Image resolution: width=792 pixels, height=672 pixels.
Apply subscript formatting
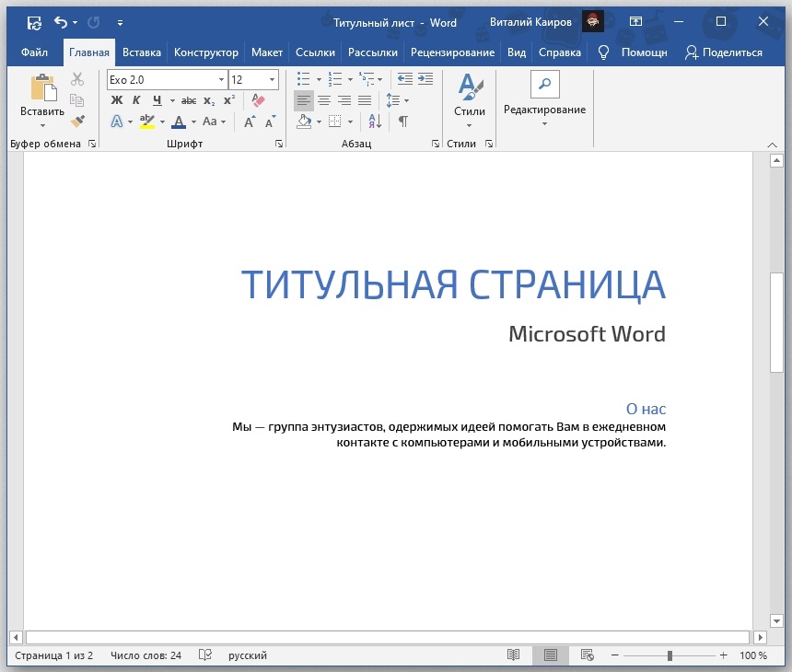tap(210, 100)
